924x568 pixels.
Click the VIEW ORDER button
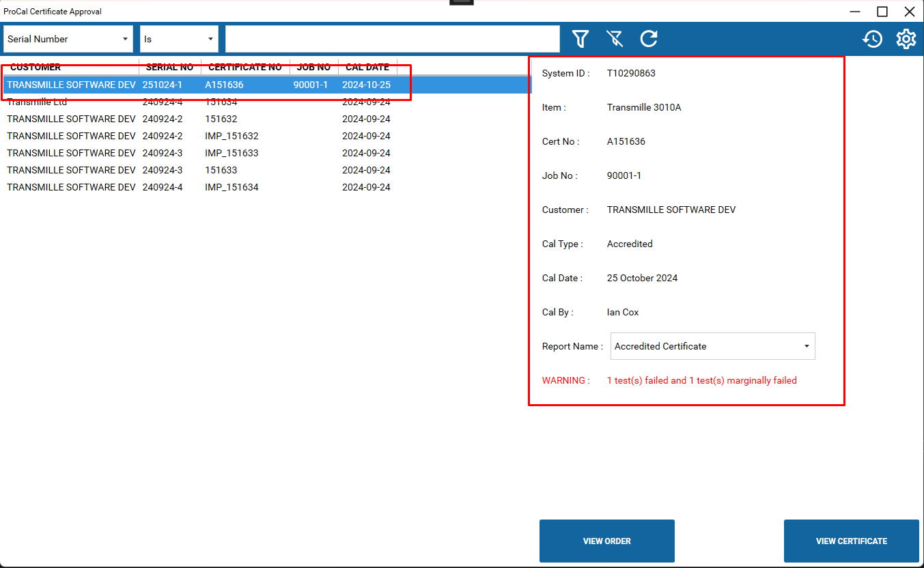tap(607, 541)
